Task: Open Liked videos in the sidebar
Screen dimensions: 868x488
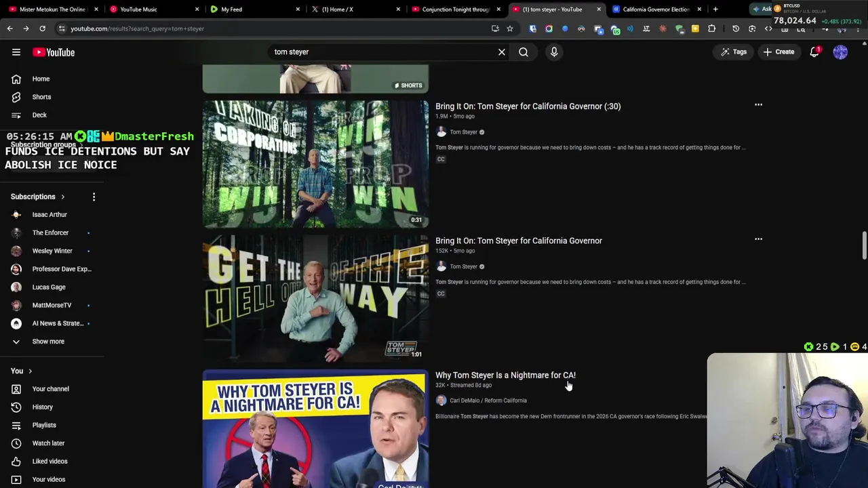Action: 52,461
